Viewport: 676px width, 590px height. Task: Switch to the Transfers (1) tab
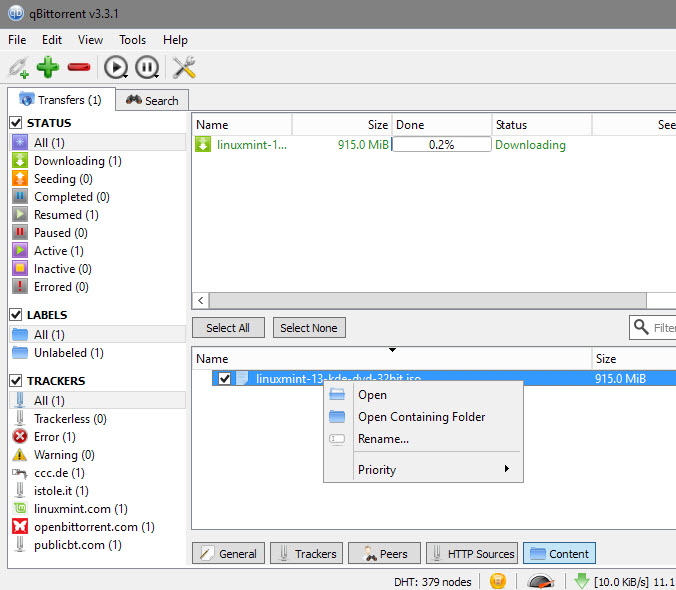61,100
